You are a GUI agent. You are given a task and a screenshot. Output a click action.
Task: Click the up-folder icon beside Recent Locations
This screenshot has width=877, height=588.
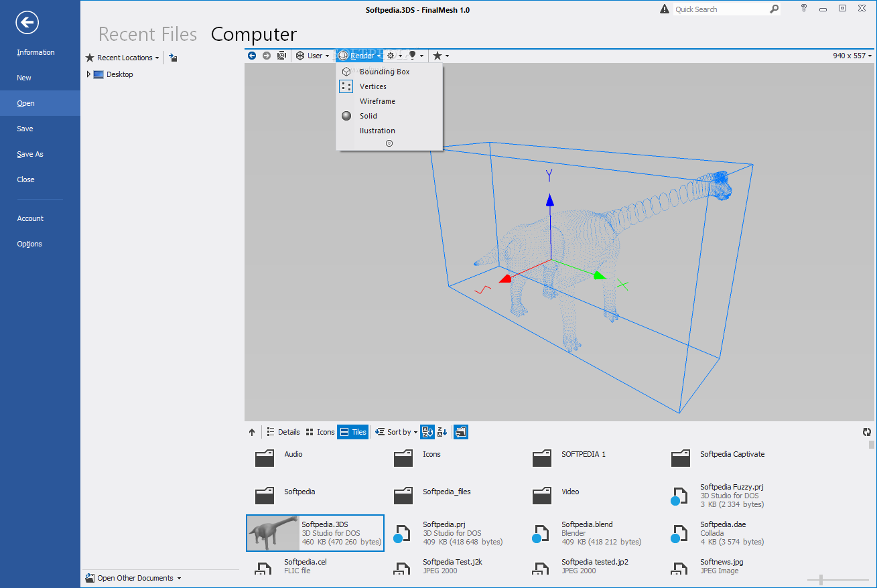(x=173, y=58)
